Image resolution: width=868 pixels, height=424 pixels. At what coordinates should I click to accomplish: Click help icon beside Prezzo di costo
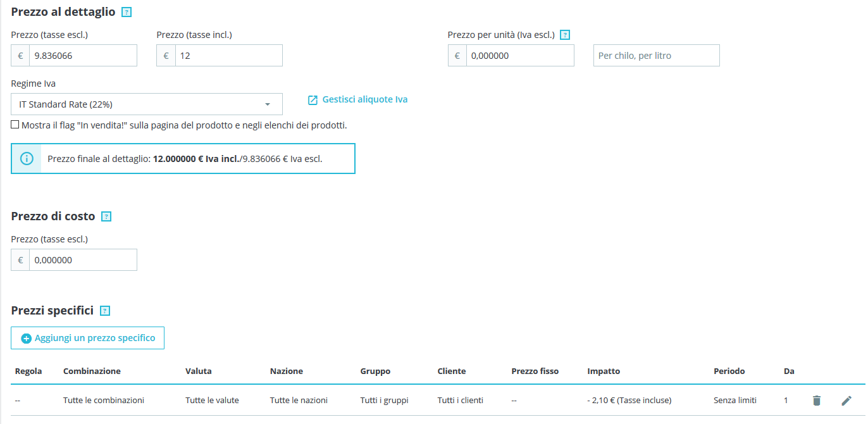point(106,216)
